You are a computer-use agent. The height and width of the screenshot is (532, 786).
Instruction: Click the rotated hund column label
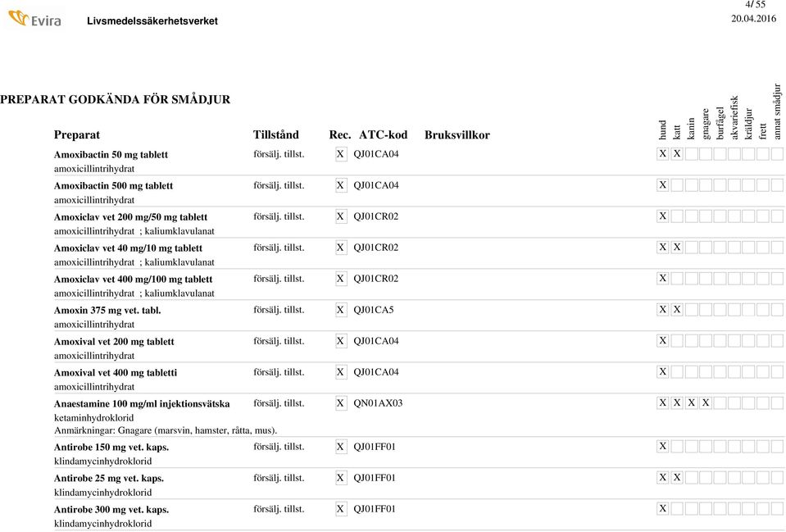pos(662,130)
